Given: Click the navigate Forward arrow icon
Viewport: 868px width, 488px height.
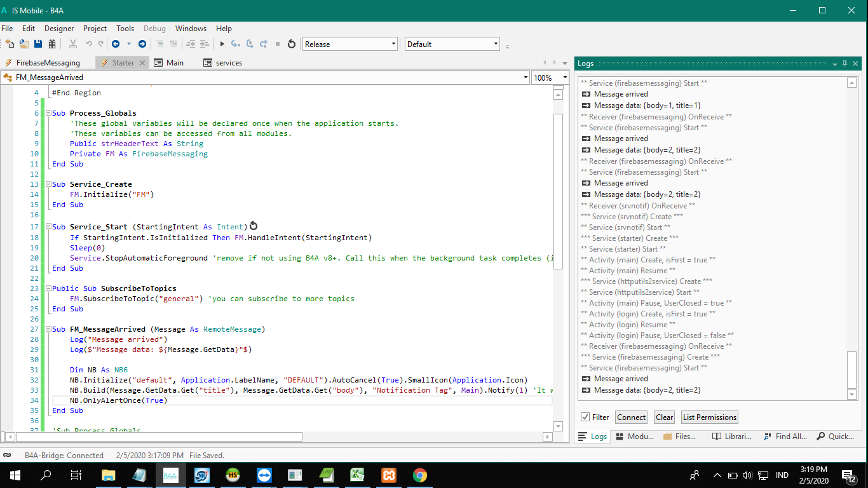Looking at the screenshot, I should [142, 44].
